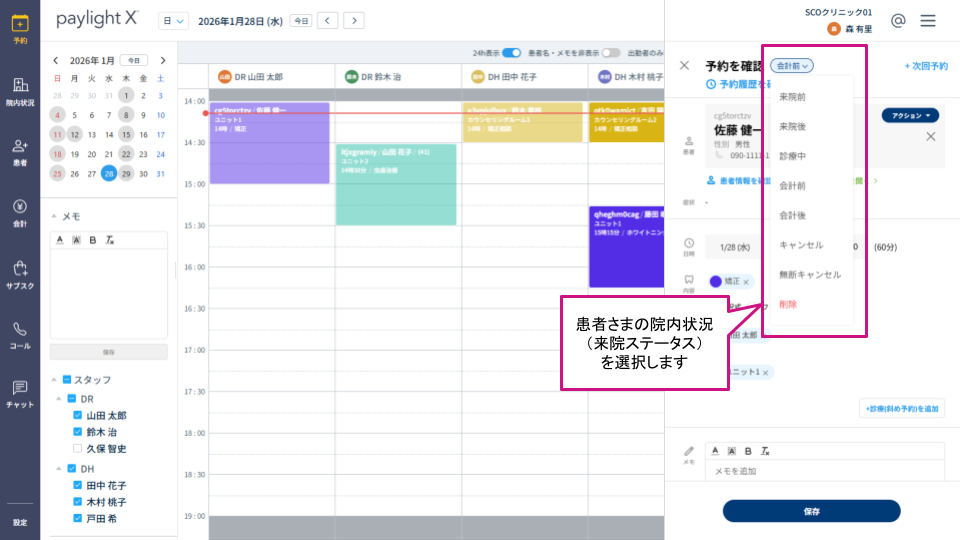This screenshot has height=540, width=960.
Task: Open the 会計前 status dropdown
Action: (x=792, y=66)
